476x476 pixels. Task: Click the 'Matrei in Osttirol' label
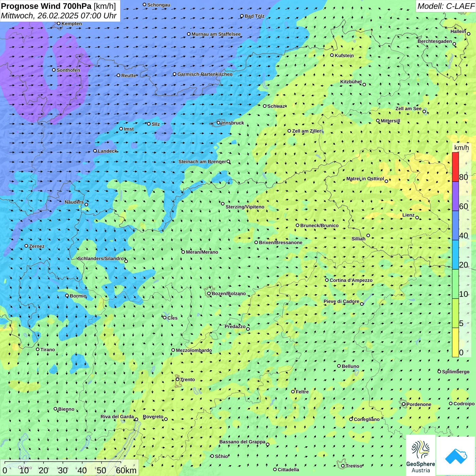(x=365, y=178)
